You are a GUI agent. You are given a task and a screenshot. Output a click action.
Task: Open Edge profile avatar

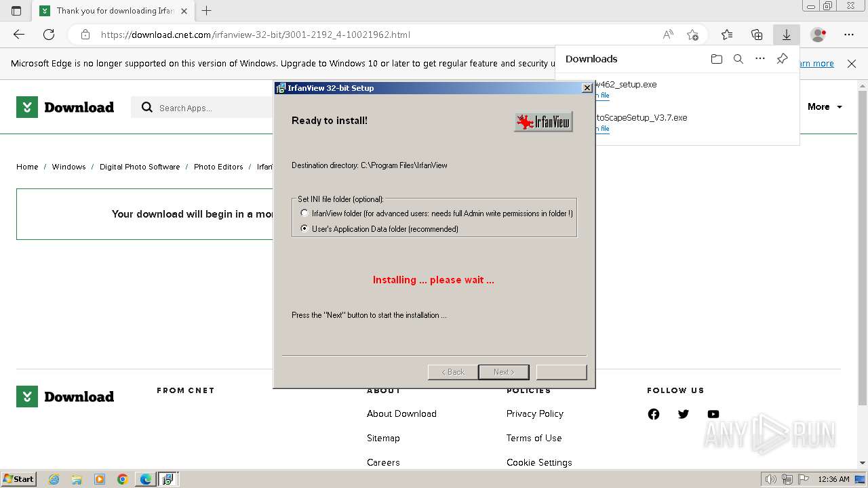(x=818, y=35)
